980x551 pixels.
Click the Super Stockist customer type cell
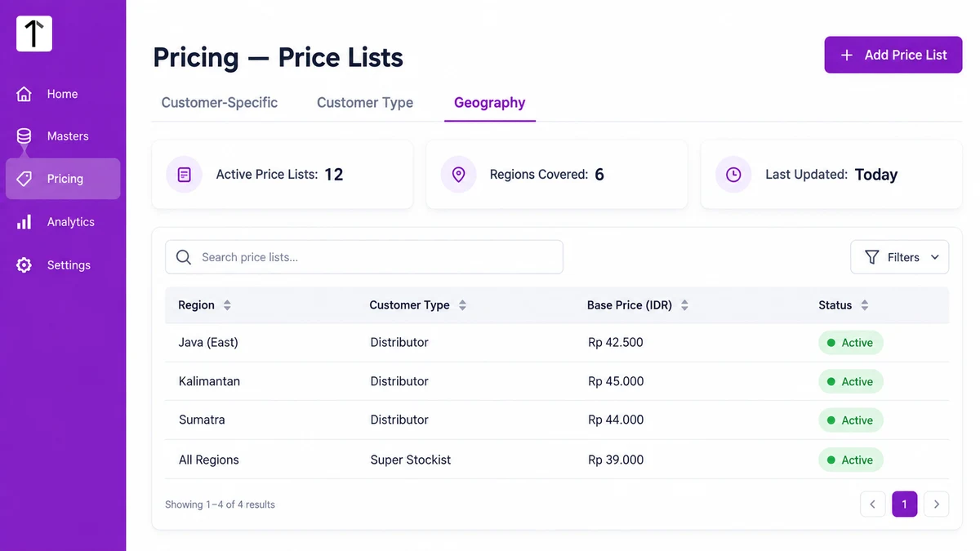[x=411, y=460]
